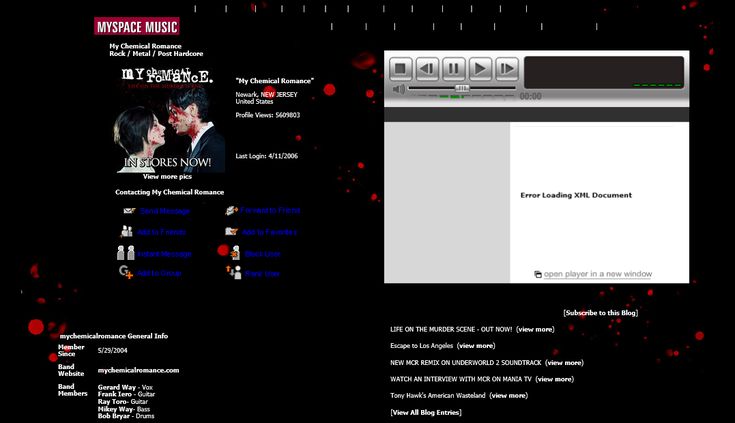Click the 'Frank Iero - Guitar' band member entry
Image resolution: width=735 pixels, height=423 pixels.
126,394
